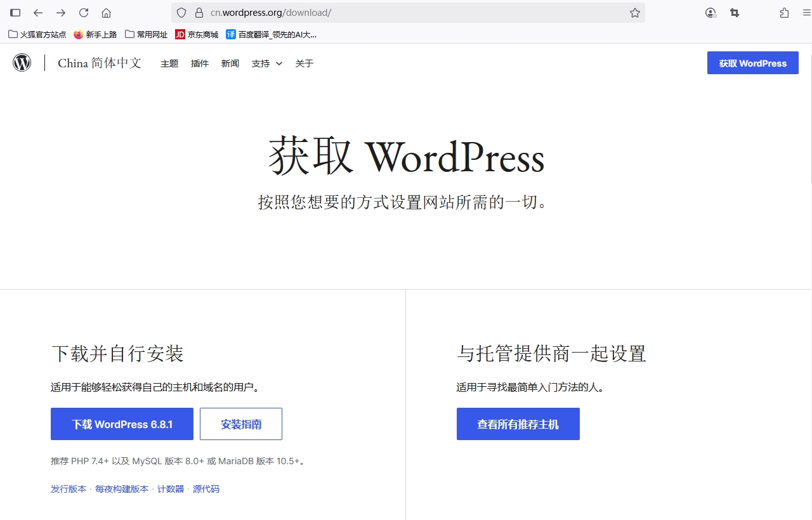
Task: Open the 常用网址 bookmark folder
Action: coord(147,34)
